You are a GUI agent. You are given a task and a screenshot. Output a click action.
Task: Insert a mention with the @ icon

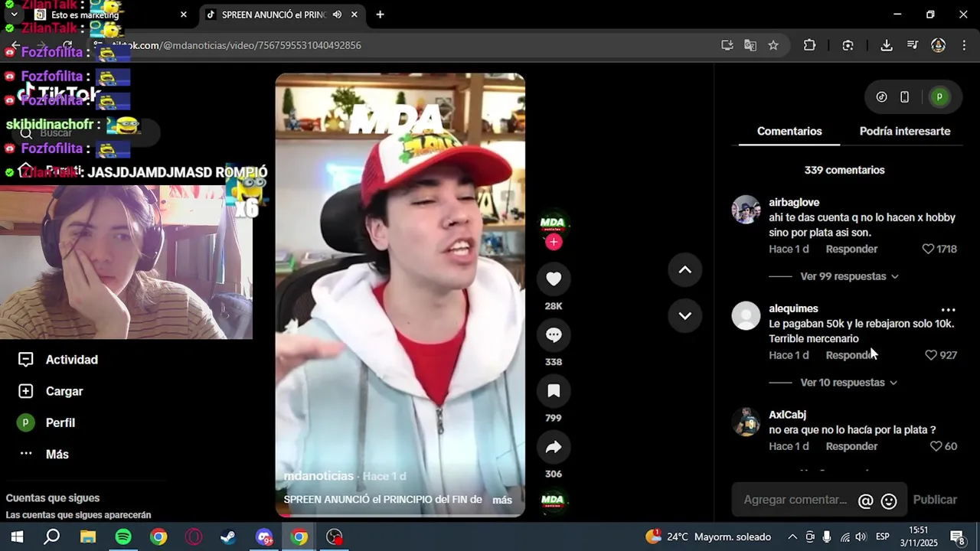pyautogui.click(x=865, y=501)
